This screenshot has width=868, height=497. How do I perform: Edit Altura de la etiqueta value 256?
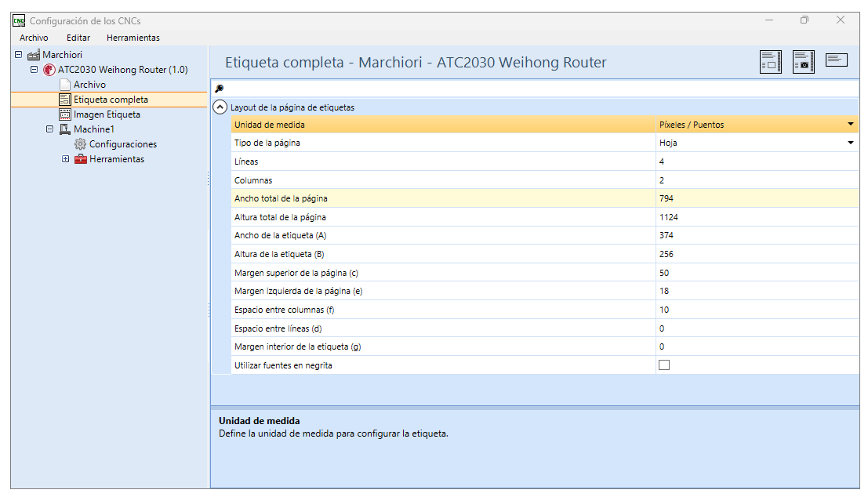757,255
